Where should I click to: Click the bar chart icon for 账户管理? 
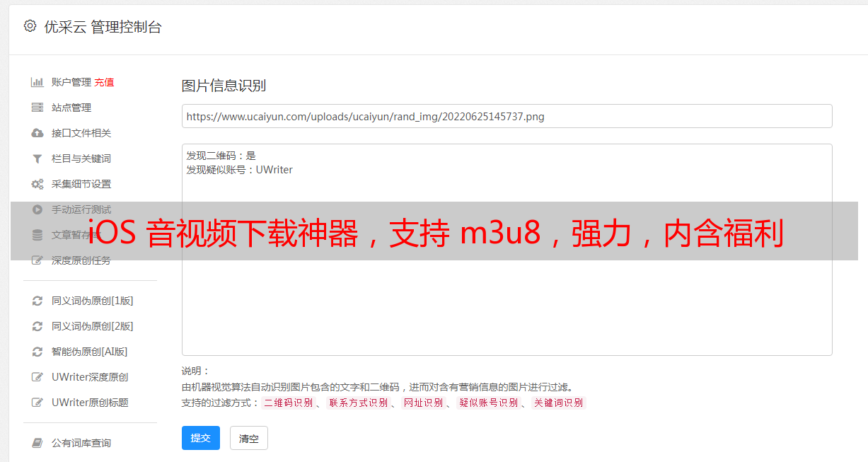pyautogui.click(x=37, y=82)
